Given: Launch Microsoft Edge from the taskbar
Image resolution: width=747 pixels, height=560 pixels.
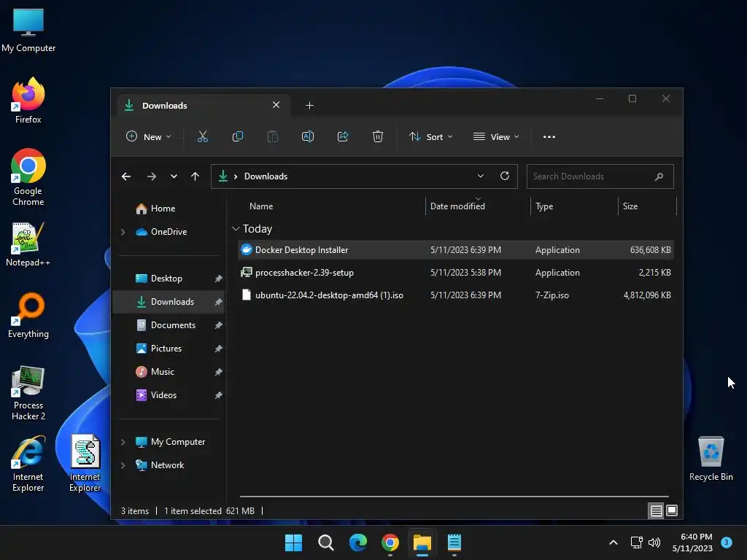Looking at the screenshot, I should pyautogui.click(x=357, y=542).
